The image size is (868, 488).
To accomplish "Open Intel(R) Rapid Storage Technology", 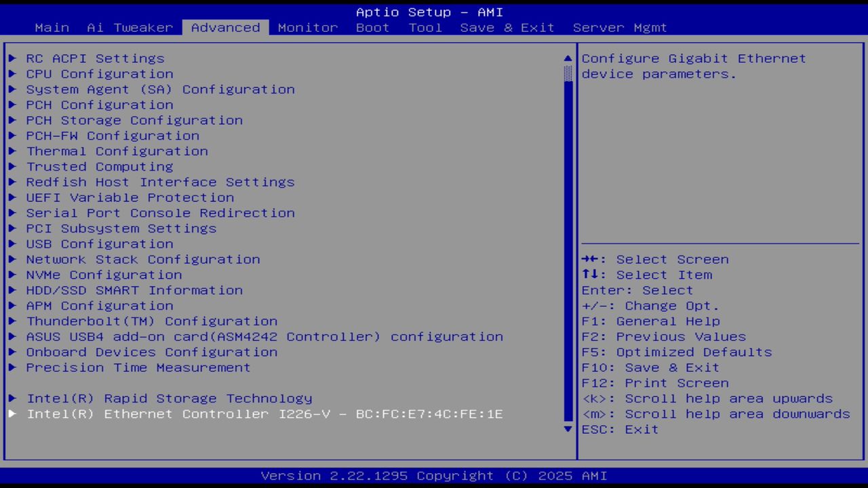I will (169, 398).
